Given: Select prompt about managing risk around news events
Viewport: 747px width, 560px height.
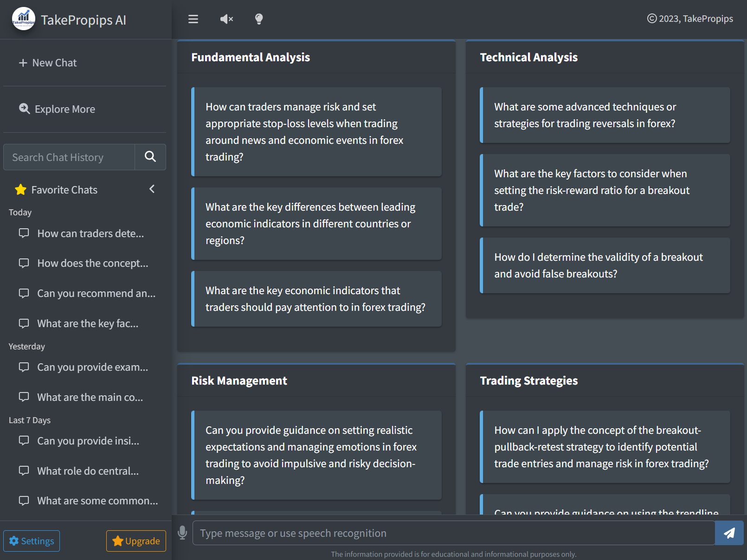Looking at the screenshot, I should [x=316, y=132].
